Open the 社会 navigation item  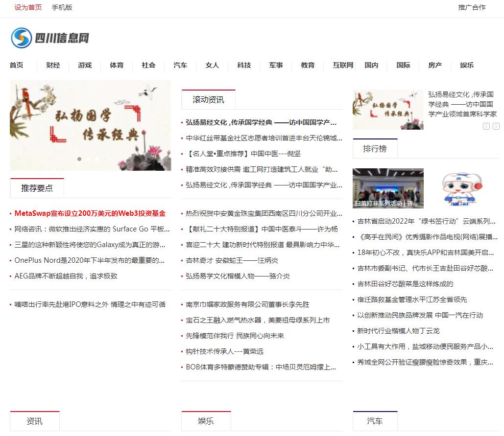point(148,65)
